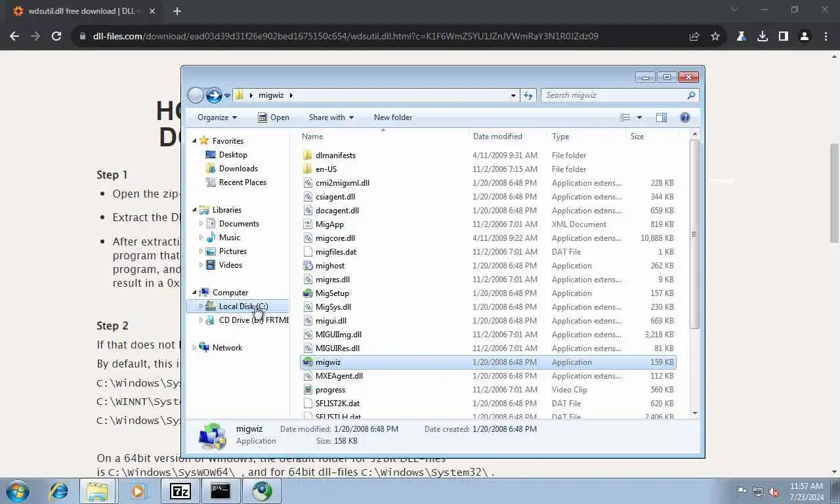Screen dimensions: 840x504
Task: Select the en-US folder icon
Action: [x=308, y=169]
